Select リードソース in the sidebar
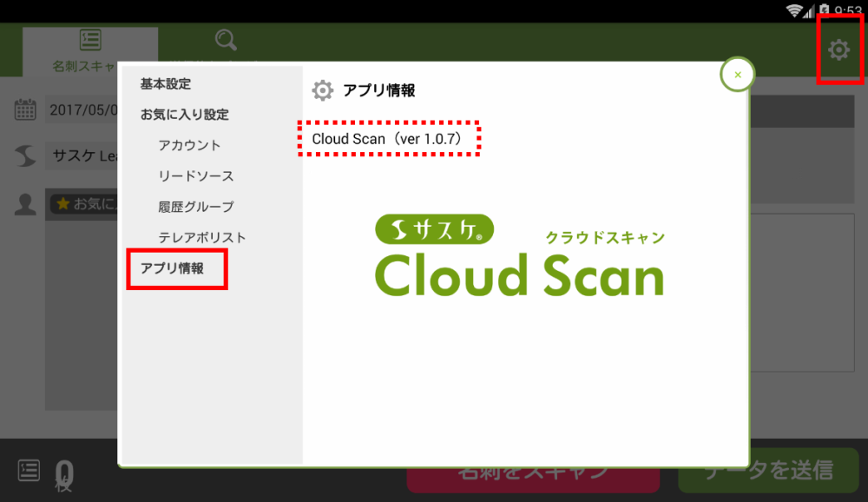868x502 pixels. 195,176
